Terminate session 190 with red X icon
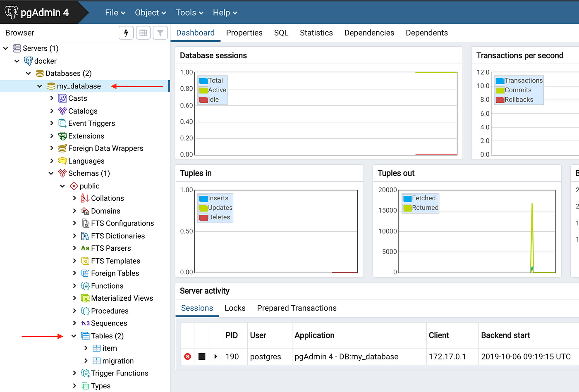 pyautogui.click(x=187, y=356)
